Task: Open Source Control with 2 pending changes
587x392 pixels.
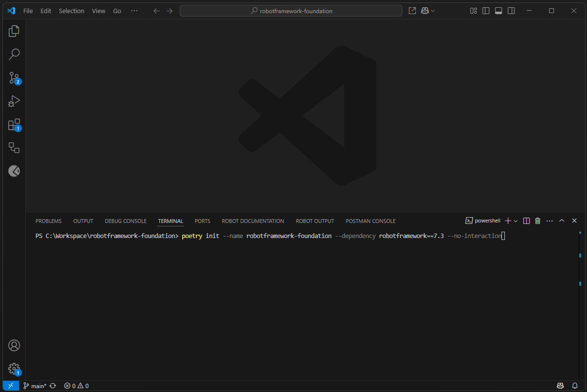Action: (14, 78)
